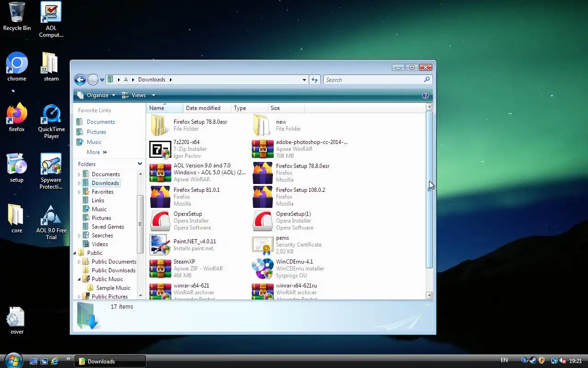Select the Firefox Setup 78.8.0esr Mozilla installer icon
This screenshot has width=588, height=368.
coord(263,173)
